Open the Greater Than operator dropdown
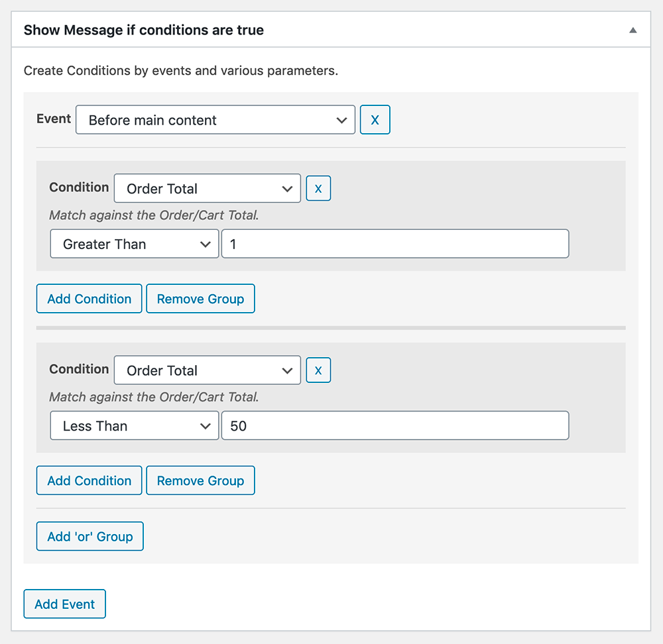Viewport: 663px width, 644px height. pyautogui.click(x=134, y=243)
